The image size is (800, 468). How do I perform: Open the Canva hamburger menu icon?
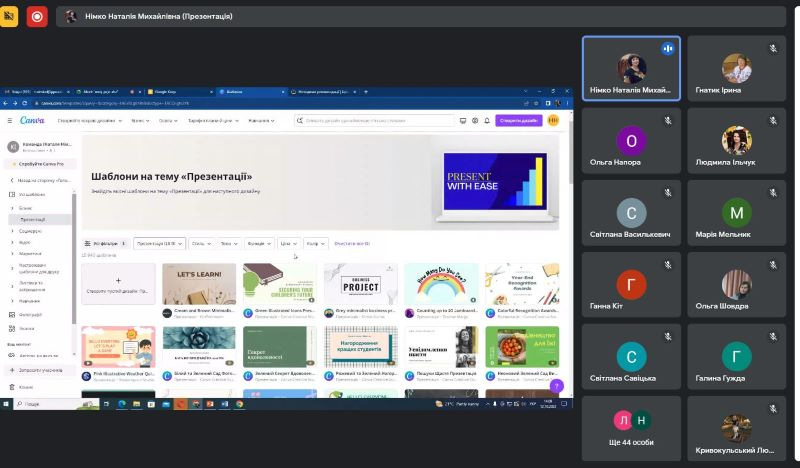pyautogui.click(x=10, y=120)
